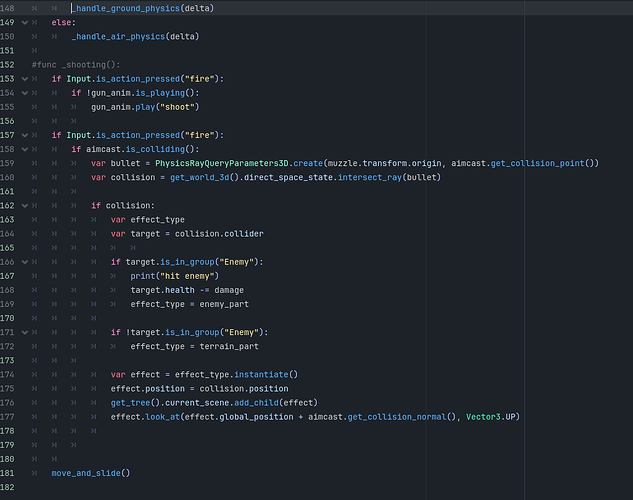
Task: Click 'var effect_type' declaration
Action: click(x=148, y=220)
